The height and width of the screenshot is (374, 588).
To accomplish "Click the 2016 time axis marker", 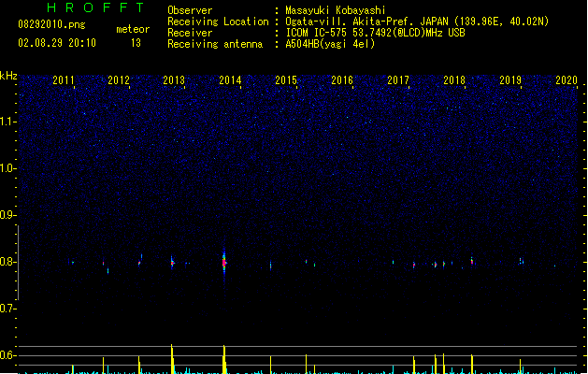I will coord(342,80).
